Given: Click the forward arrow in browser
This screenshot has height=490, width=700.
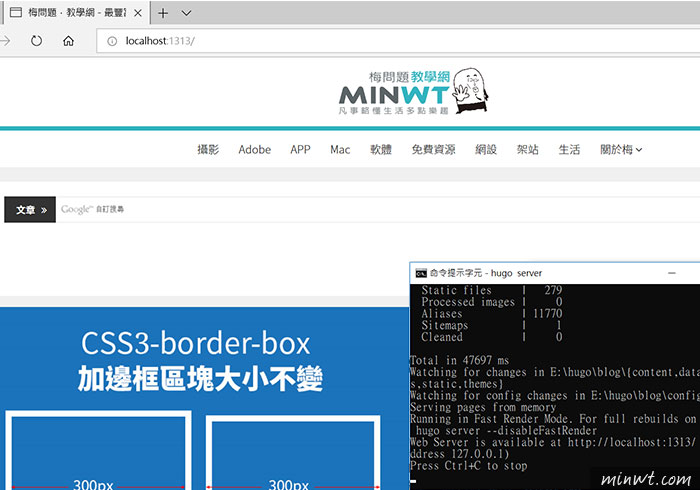Looking at the screenshot, I should tap(5, 41).
